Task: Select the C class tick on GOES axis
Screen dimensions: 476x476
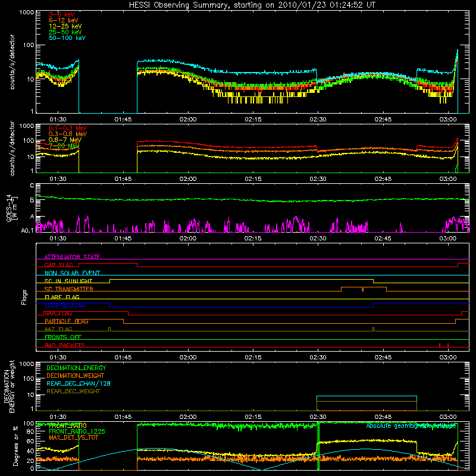Action: point(32,185)
